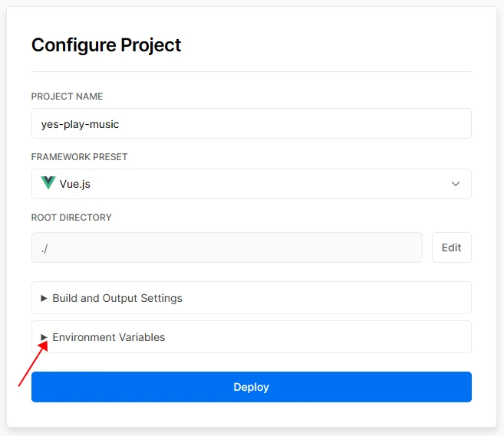Viewport: 504px width, 436px height.
Task: Click the "Environment Variables" label text
Action: [108, 337]
